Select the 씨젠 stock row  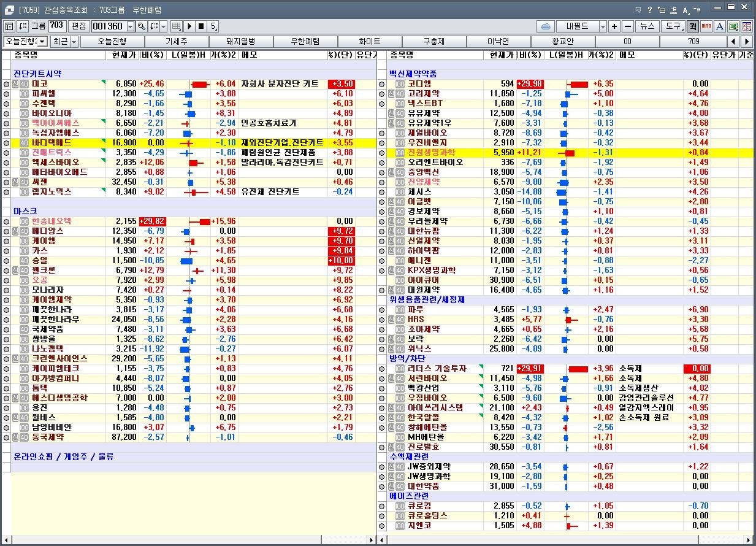pos(190,182)
